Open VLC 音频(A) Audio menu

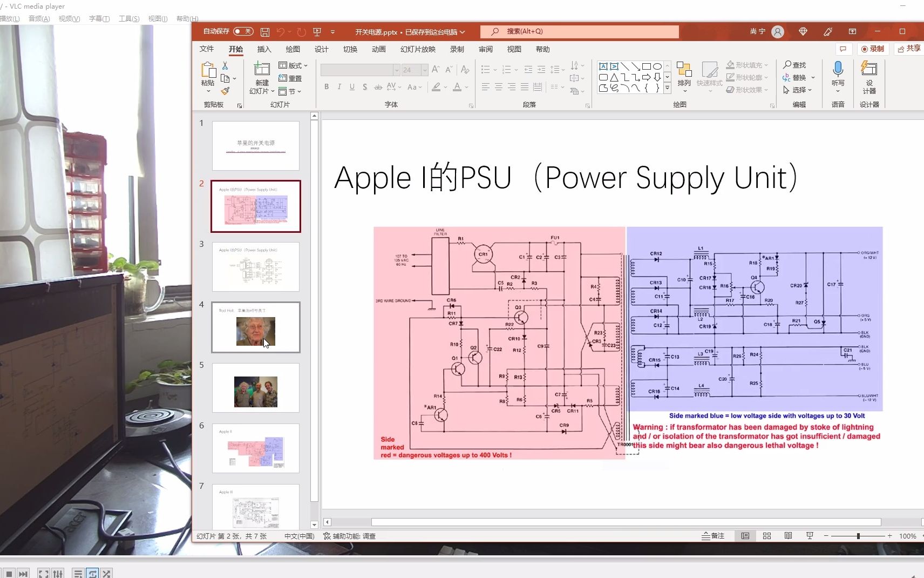pyautogui.click(x=39, y=18)
